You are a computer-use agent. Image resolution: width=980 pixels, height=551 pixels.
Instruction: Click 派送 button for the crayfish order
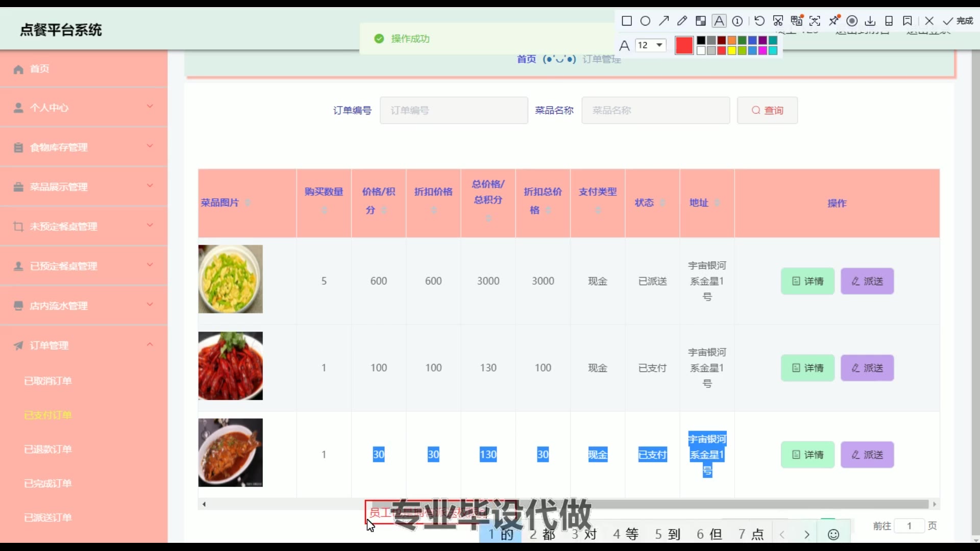(867, 368)
